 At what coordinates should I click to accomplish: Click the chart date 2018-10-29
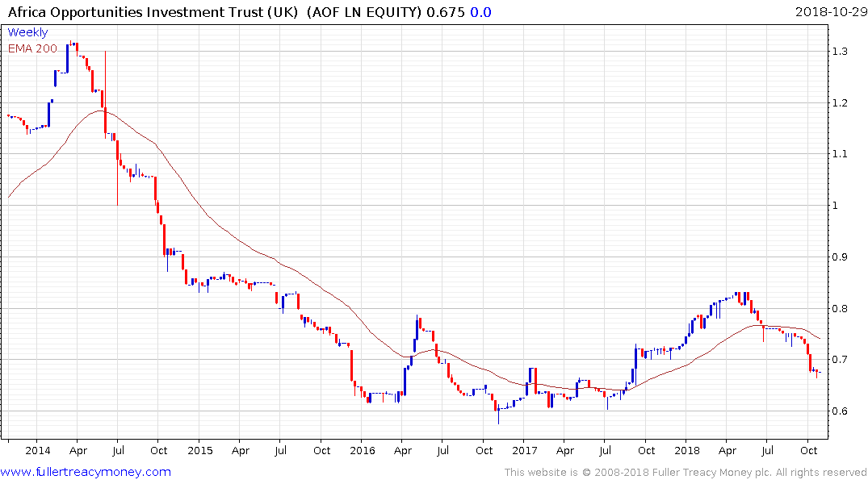pyautogui.click(x=831, y=12)
